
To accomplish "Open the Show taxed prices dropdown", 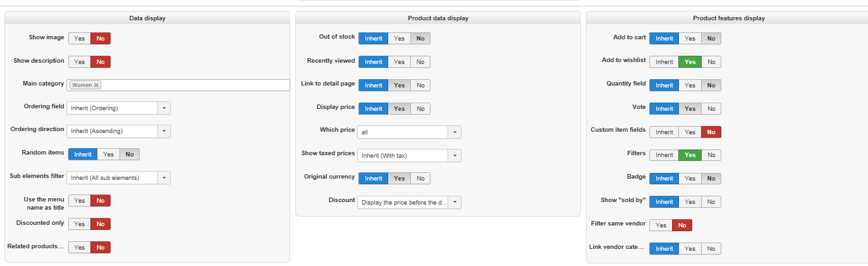I will [454, 155].
